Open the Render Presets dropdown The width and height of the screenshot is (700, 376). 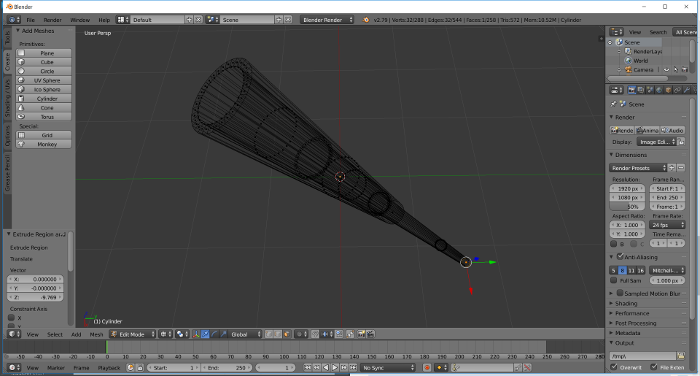pyautogui.click(x=638, y=168)
